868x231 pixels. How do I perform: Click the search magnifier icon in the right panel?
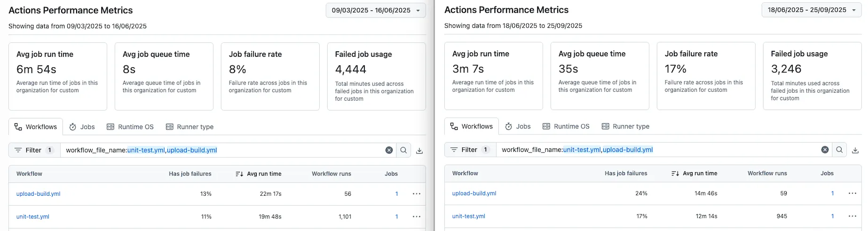coord(839,150)
